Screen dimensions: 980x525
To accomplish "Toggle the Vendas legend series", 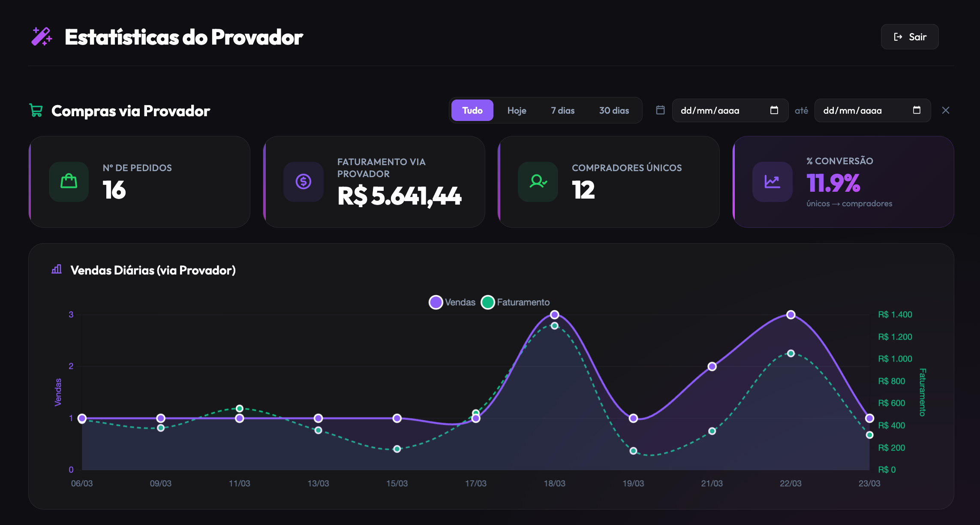I will 452,302.
